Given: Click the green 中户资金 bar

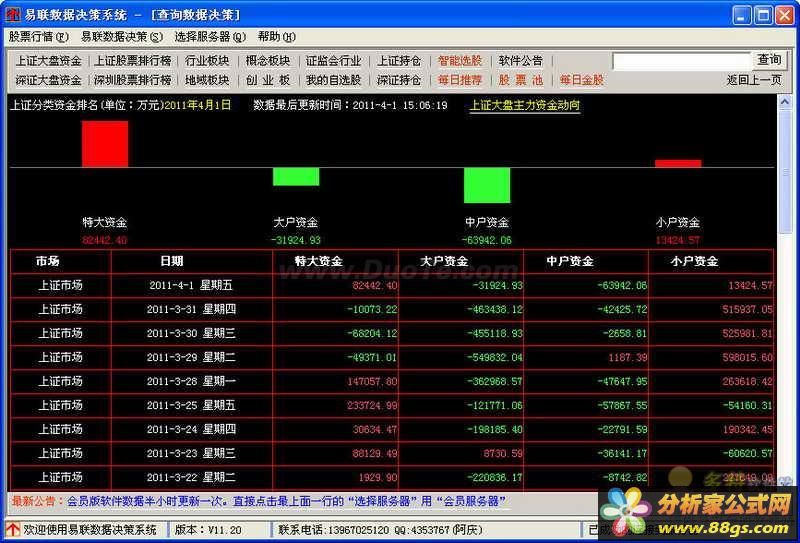Looking at the screenshot, I should coord(487,185).
